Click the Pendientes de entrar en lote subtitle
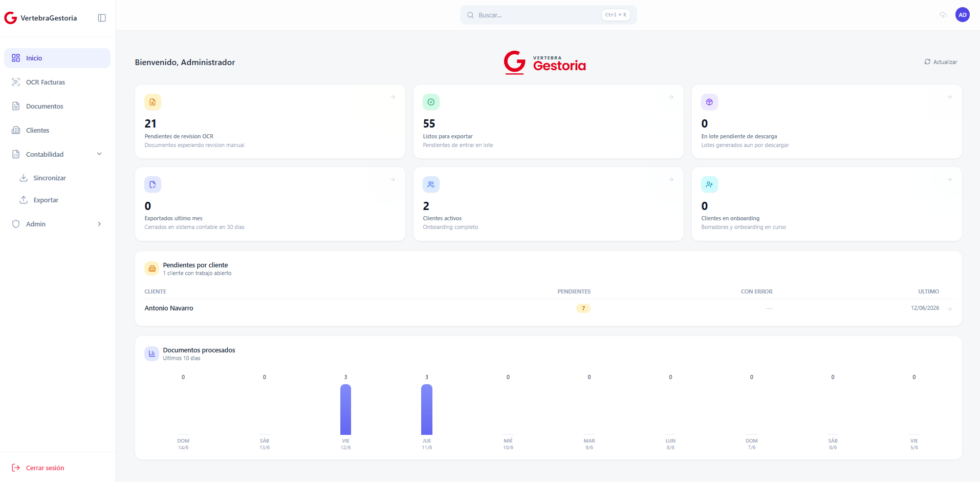The width and height of the screenshot is (980, 482). (458, 145)
